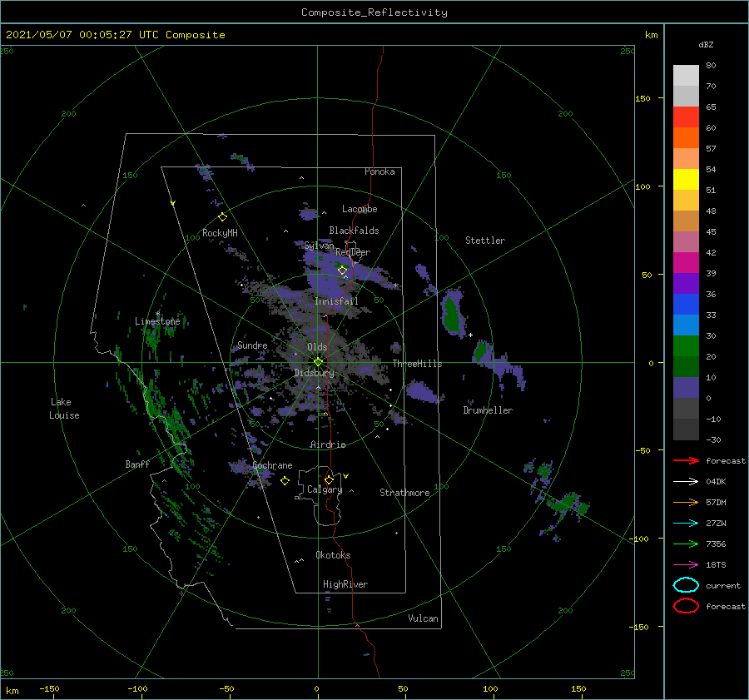
Task: Click the Strathmore town label
Action: (404, 493)
